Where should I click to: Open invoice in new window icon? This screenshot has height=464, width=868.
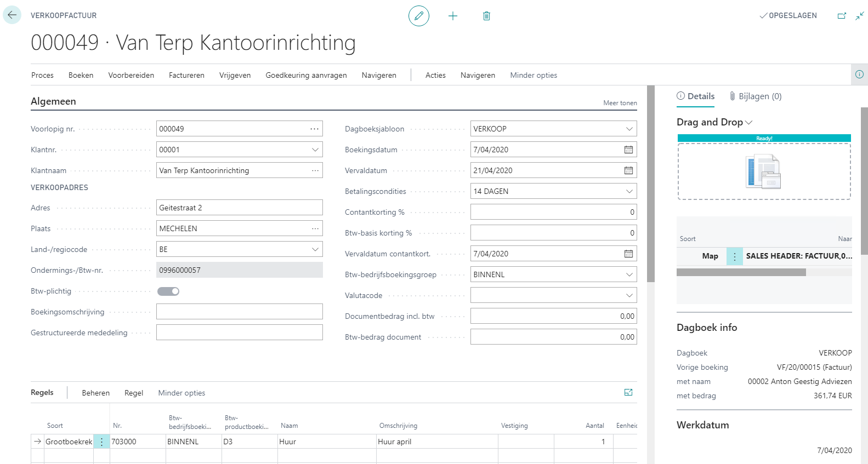point(842,16)
